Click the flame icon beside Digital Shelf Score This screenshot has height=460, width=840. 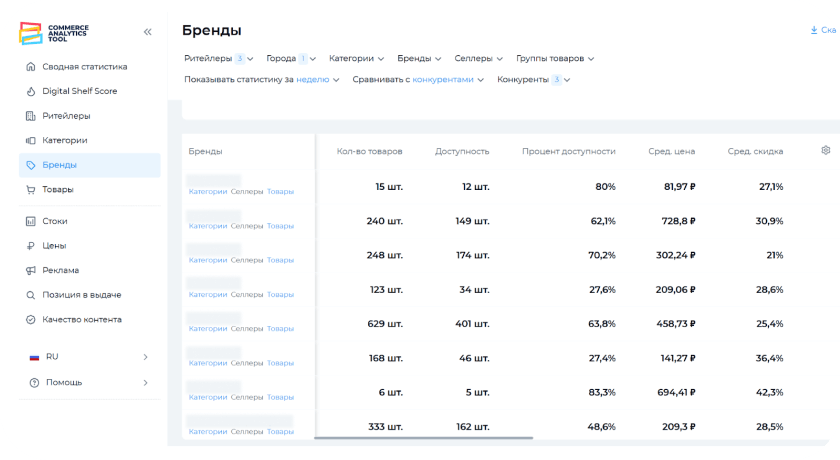point(31,92)
